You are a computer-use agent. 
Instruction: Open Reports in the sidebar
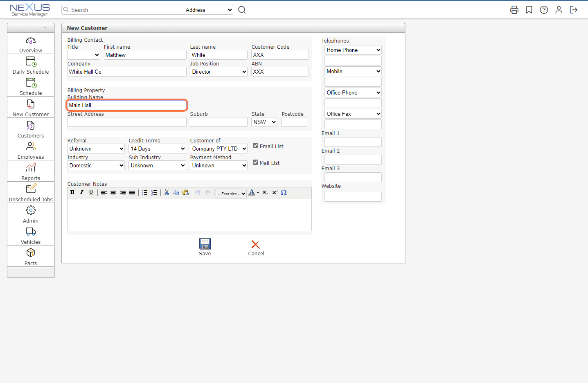pyautogui.click(x=31, y=172)
